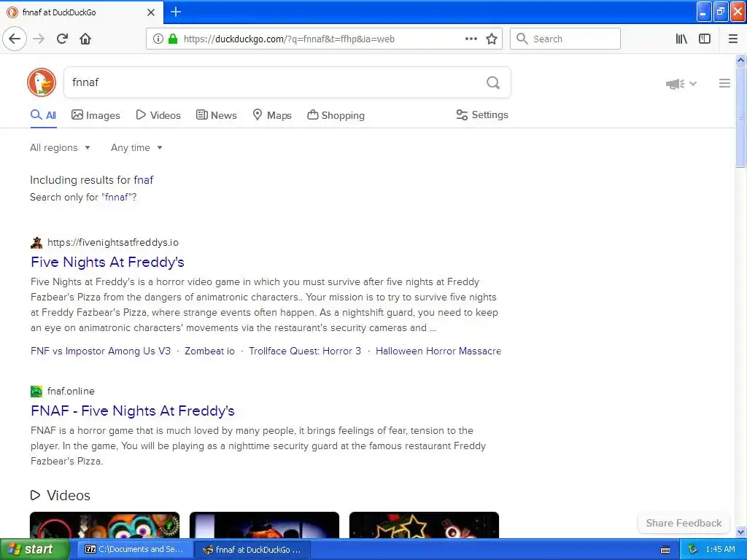Open the page actions three-dot menu
The image size is (747, 560).
coord(471,39)
